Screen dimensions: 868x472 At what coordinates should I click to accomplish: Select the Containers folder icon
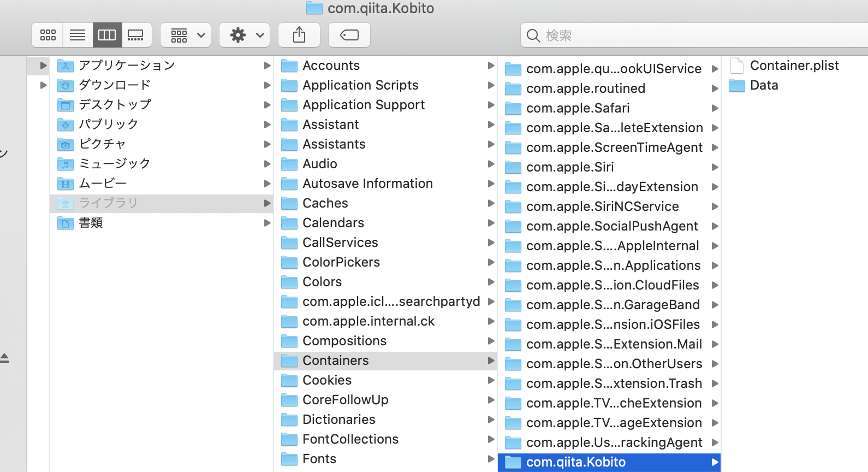click(289, 361)
